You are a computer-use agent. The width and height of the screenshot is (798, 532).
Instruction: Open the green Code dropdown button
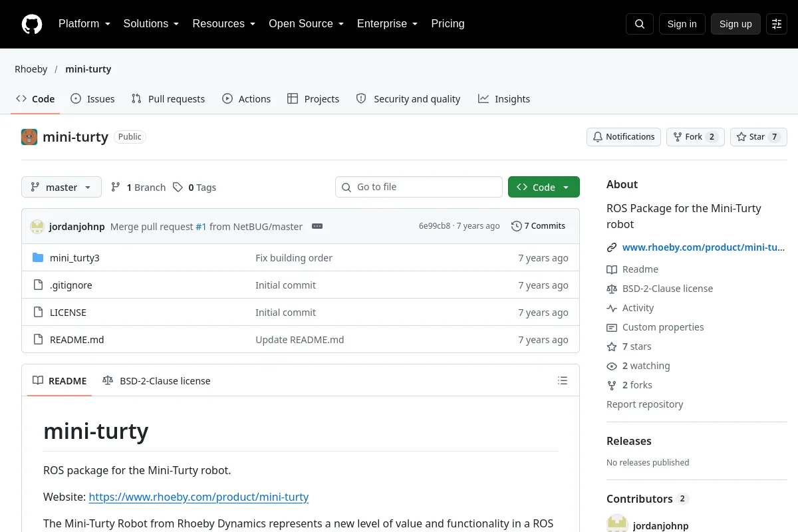click(544, 188)
